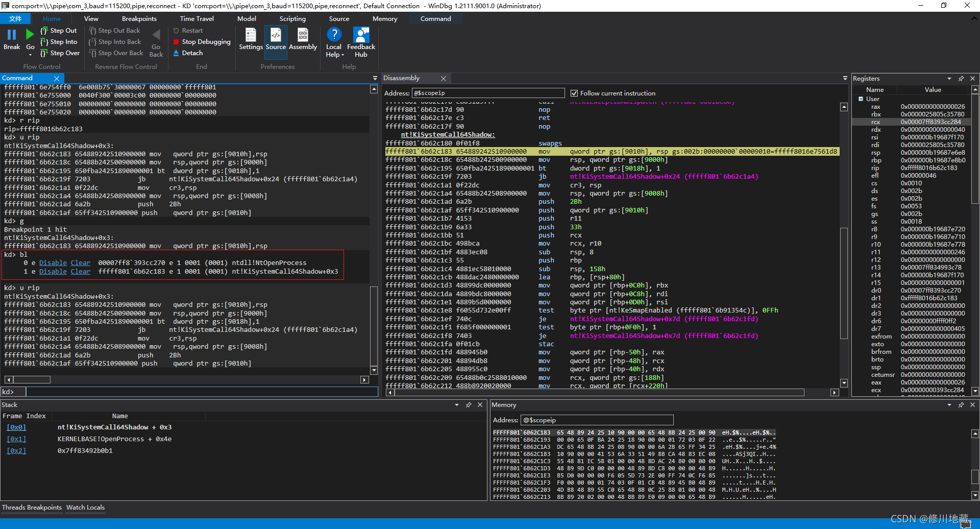Open the Breakpoints ribbon tab
This screenshot has width=980, height=529.
tap(139, 18)
